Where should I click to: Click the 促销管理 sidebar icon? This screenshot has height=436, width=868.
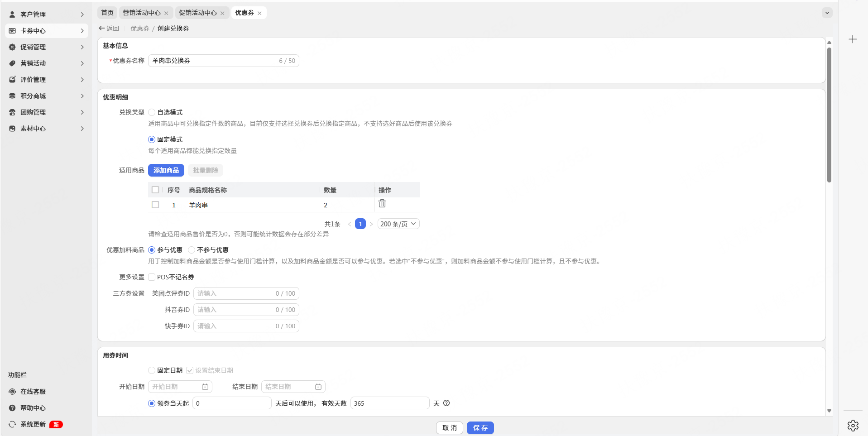(x=12, y=47)
